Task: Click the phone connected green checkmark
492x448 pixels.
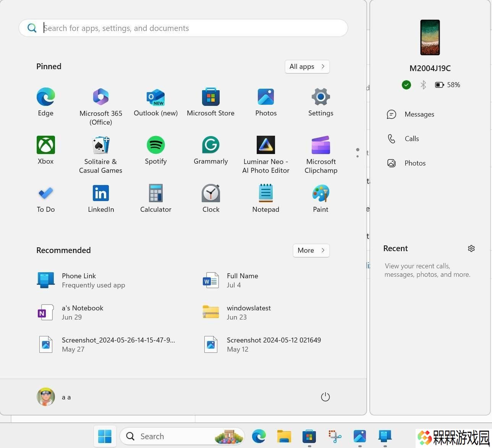Action: click(406, 85)
